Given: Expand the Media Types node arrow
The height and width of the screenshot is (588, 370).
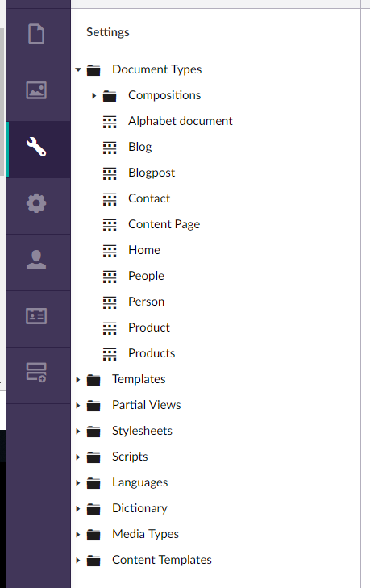Looking at the screenshot, I should pyautogui.click(x=78, y=535).
